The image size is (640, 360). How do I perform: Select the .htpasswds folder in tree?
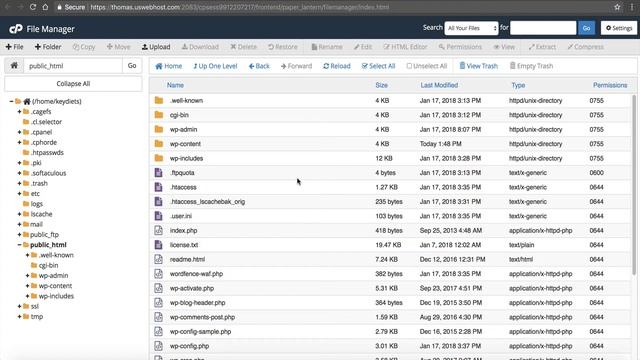pos(47,153)
